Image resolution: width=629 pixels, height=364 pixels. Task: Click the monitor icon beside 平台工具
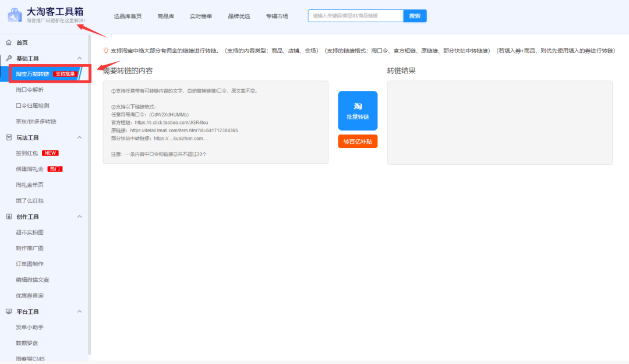[9, 312]
